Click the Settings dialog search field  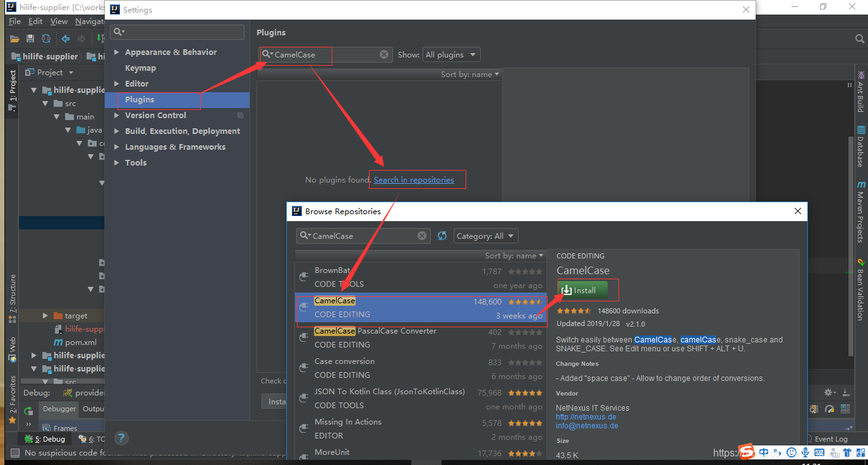177,32
